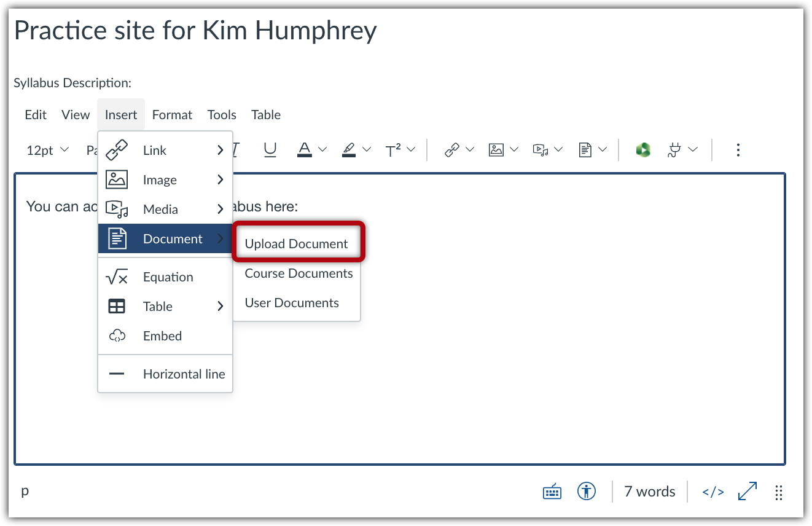Click the Practice site for Kim Humphrey title

pyautogui.click(x=195, y=30)
